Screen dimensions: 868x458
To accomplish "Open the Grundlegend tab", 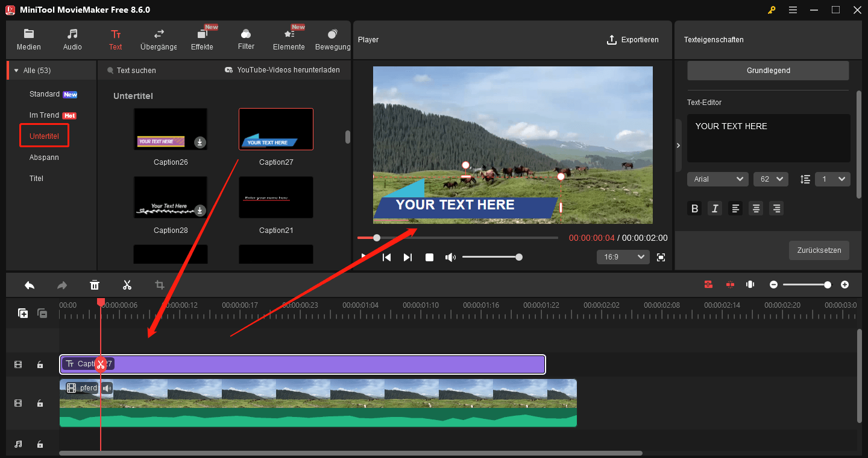I will (768, 71).
